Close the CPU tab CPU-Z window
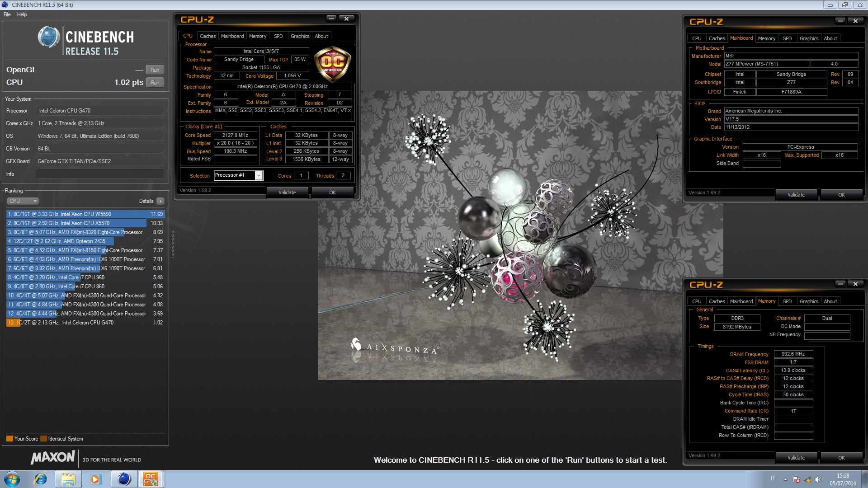Screen dimensions: 868x488 [346, 19]
